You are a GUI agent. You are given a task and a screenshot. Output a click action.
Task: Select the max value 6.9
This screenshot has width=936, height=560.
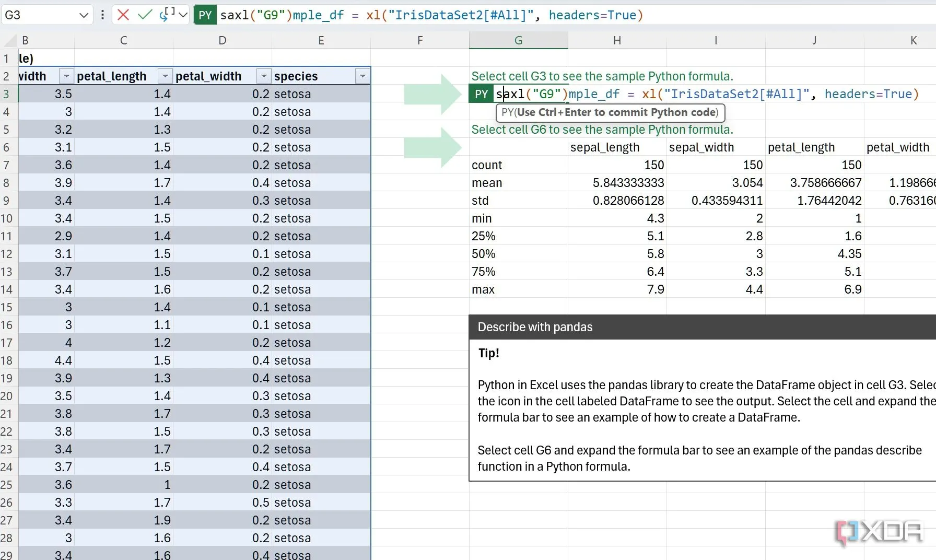(x=815, y=289)
